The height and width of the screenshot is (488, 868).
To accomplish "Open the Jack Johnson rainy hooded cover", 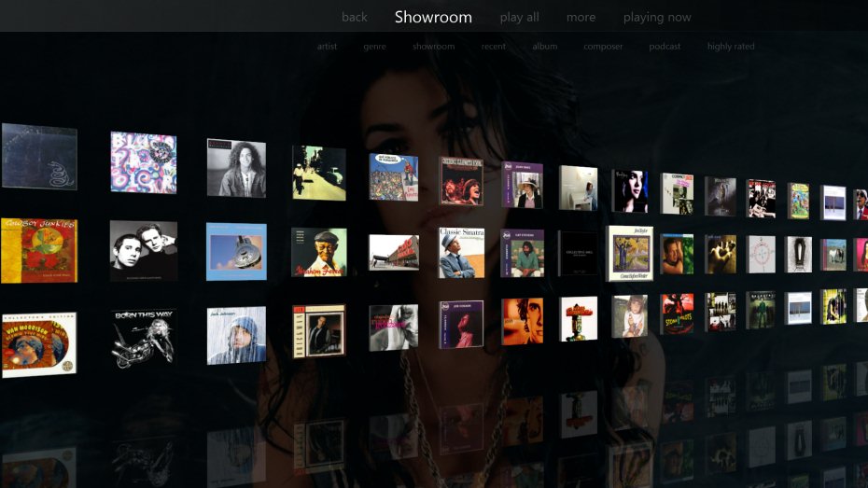I will tap(236, 335).
